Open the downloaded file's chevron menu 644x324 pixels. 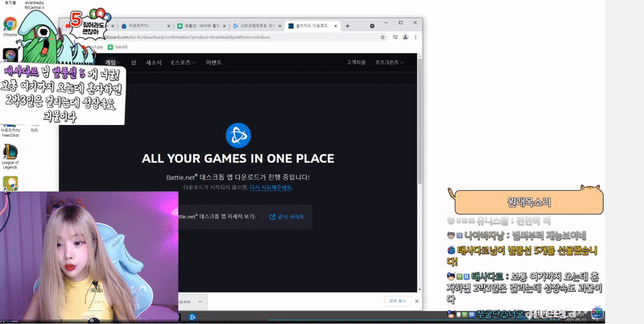pos(200,301)
